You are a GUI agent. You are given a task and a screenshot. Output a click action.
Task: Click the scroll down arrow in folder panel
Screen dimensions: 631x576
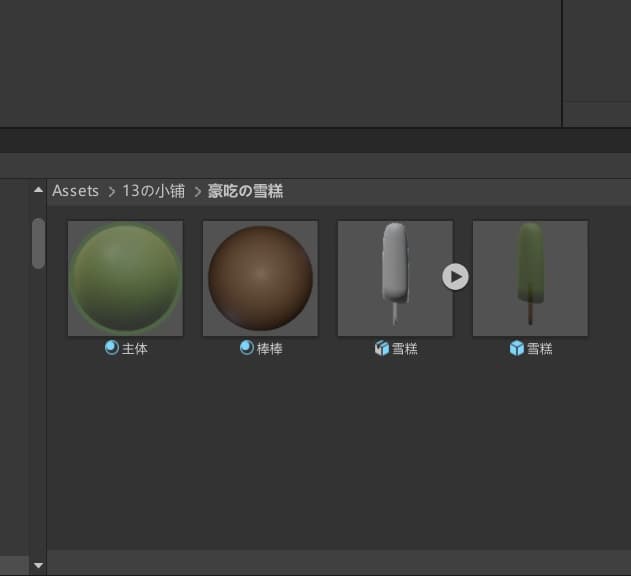point(38,565)
